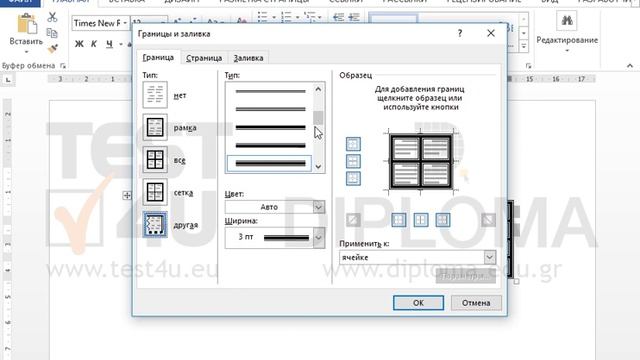640x360 pixels.
Task: Select the сетка (grid) border setting icon
Action: 155,192
